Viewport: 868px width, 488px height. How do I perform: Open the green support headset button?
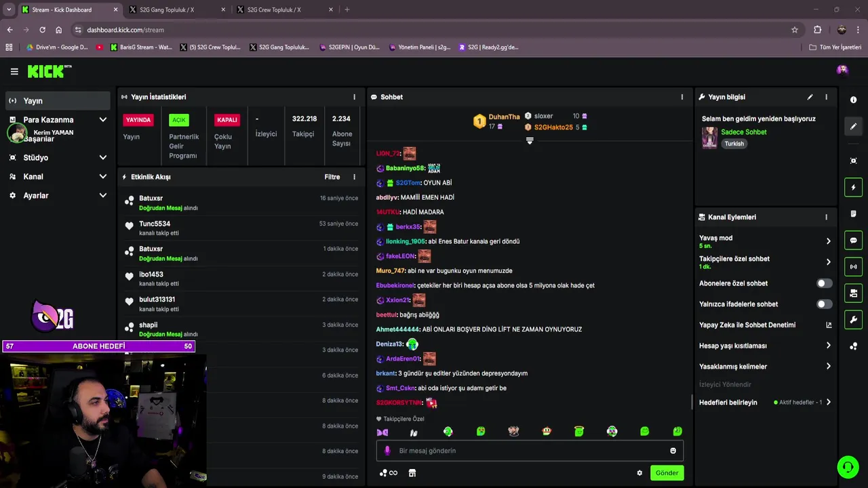(848, 467)
